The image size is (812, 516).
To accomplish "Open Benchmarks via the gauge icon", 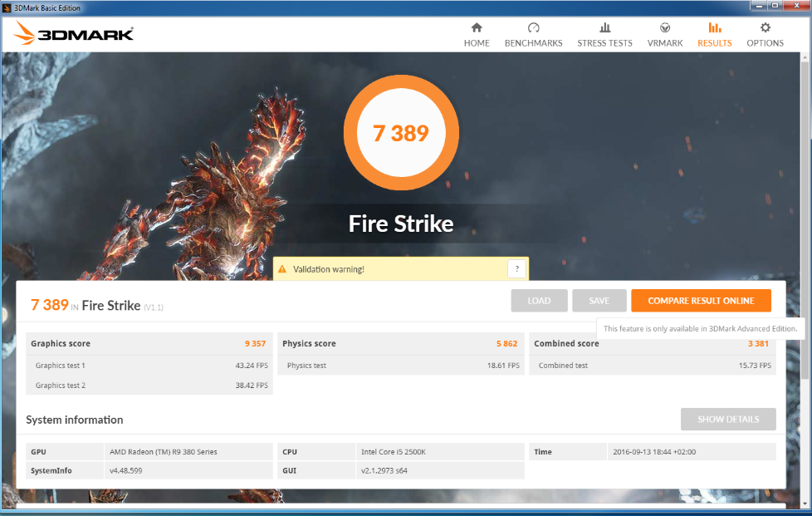I will [x=533, y=27].
